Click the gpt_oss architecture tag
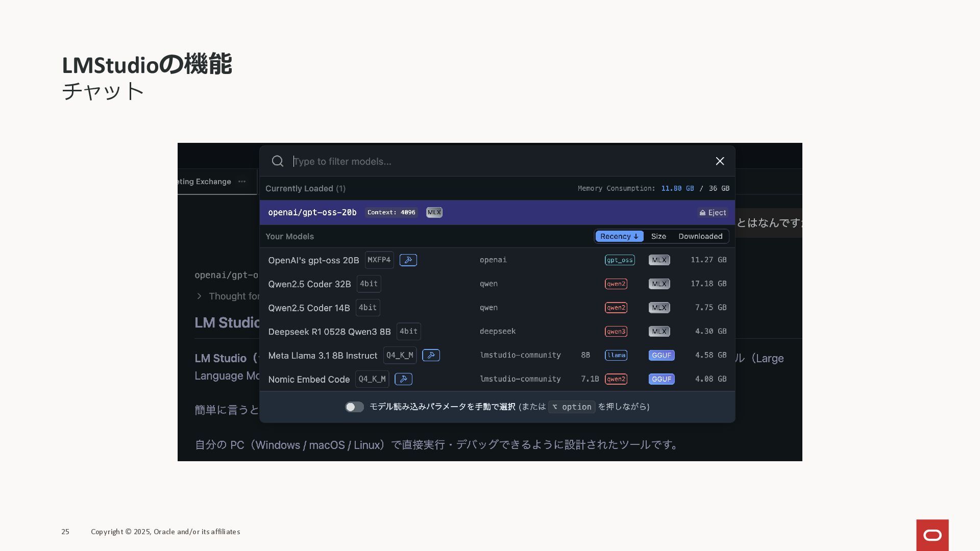The width and height of the screenshot is (980, 551). pyautogui.click(x=620, y=260)
